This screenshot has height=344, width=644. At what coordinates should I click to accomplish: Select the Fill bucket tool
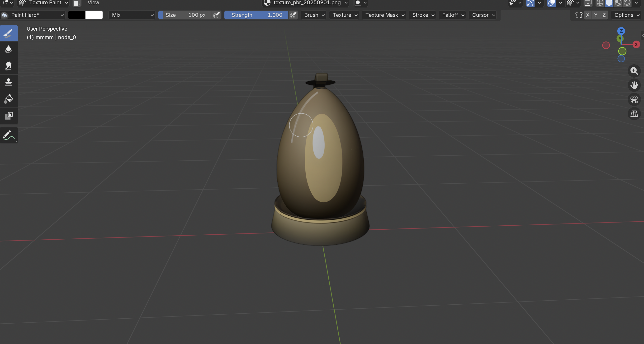[9, 99]
